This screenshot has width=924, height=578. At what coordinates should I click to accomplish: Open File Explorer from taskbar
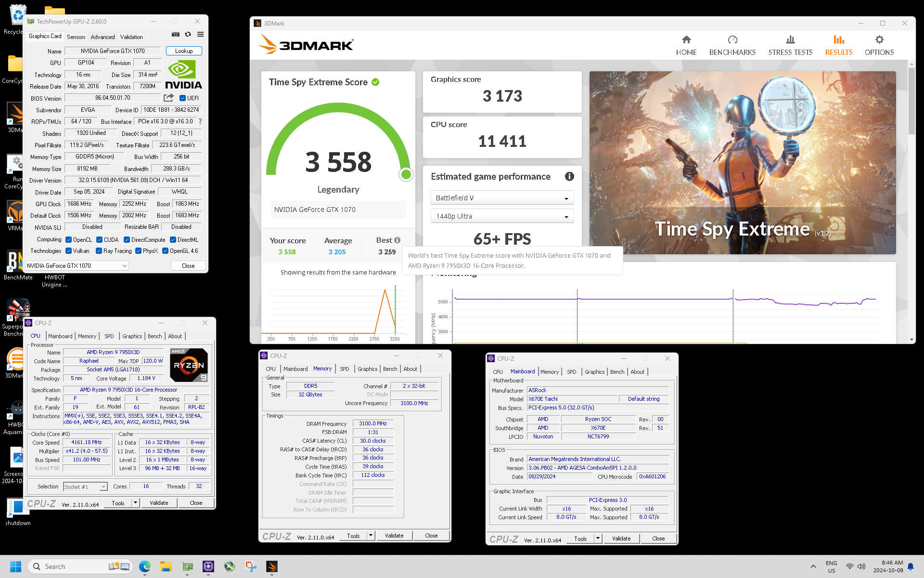(x=166, y=566)
